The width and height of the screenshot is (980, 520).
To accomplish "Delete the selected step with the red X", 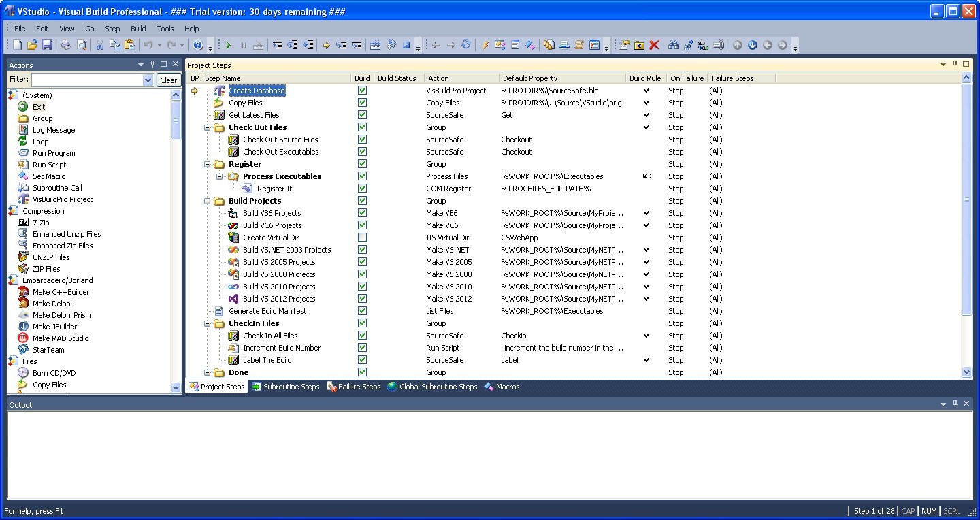I will click(654, 45).
